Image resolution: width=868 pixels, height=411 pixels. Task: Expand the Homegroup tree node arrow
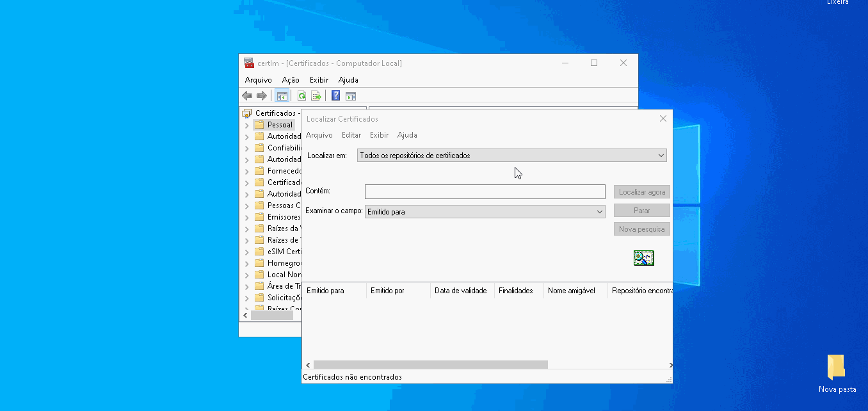[247, 263]
